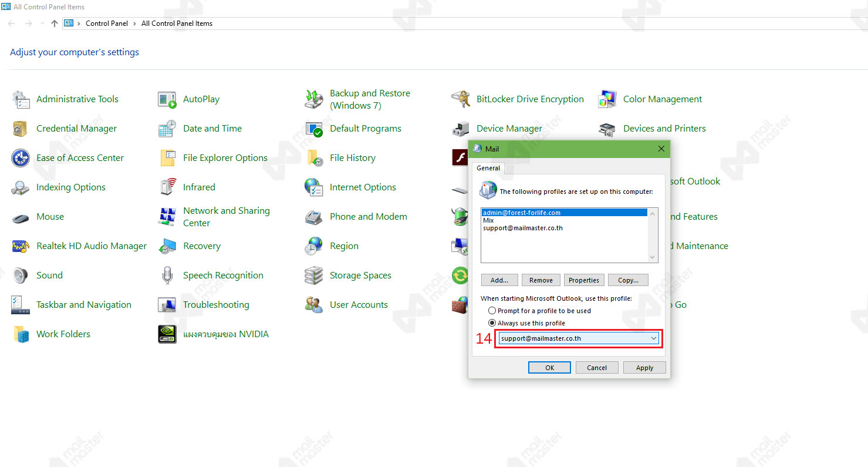Viewport: 868px width, 467px height.
Task: Open the Mouse settings icon
Action: (x=21, y=217)
